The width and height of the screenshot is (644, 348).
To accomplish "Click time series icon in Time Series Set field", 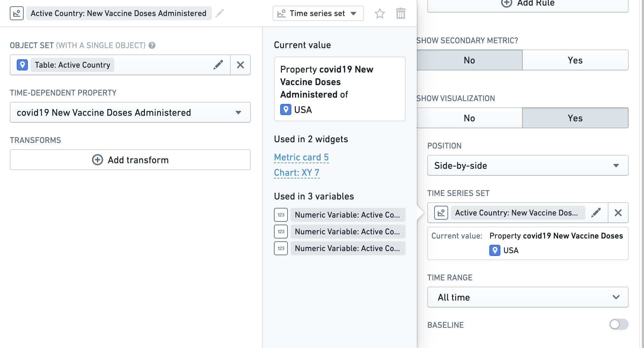I will point(441,213).
